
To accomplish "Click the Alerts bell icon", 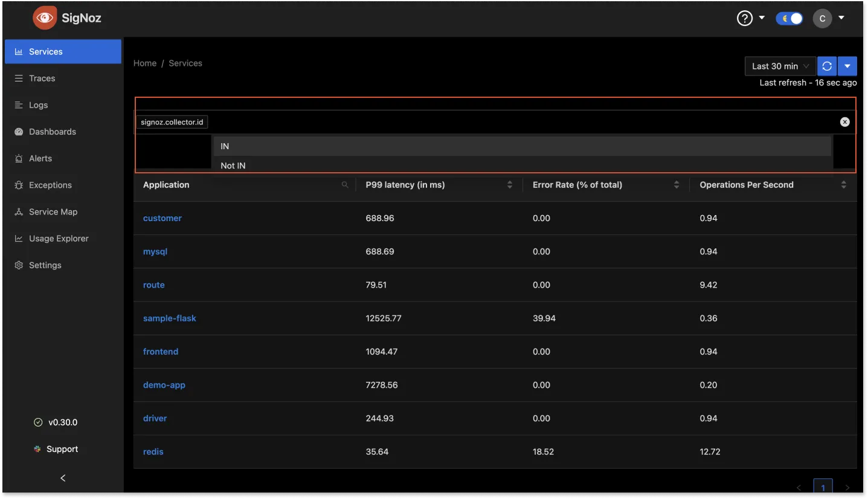I will [19, 158].
